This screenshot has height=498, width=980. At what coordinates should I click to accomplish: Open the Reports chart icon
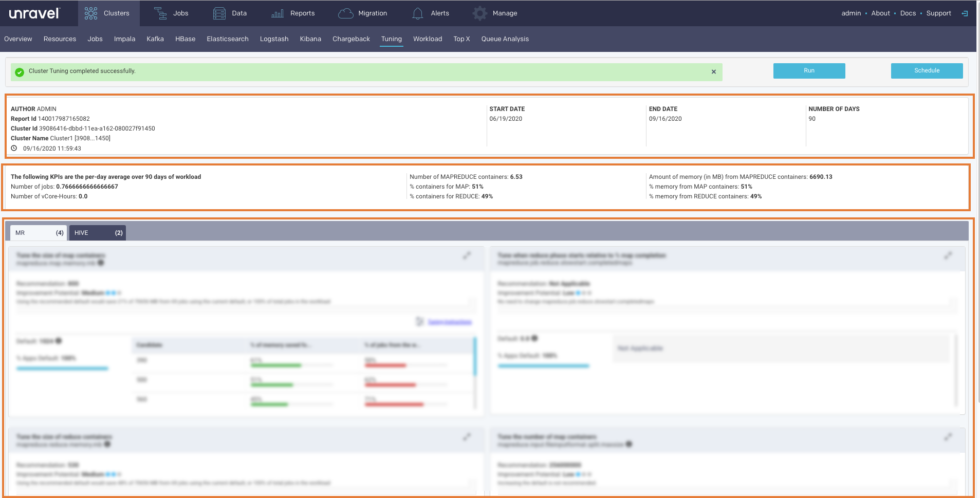(x=278, y=13)
